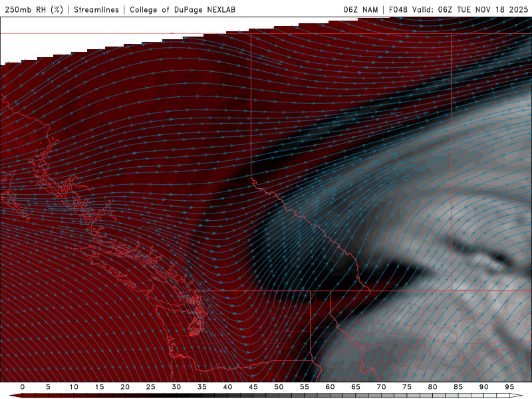The height and width of the screenshot is (399, 532).
Task: Click the colorbar label '45'
Action: (253, 387)
